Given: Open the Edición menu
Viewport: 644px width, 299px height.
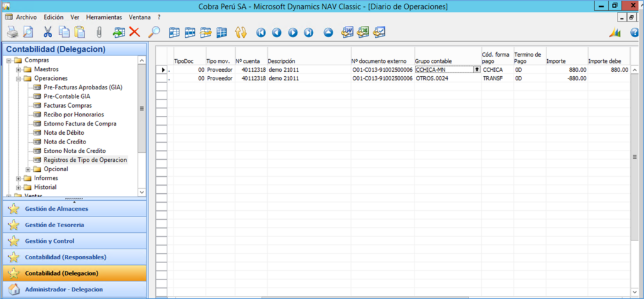Looking at the screenshot, I should point(53,17).
